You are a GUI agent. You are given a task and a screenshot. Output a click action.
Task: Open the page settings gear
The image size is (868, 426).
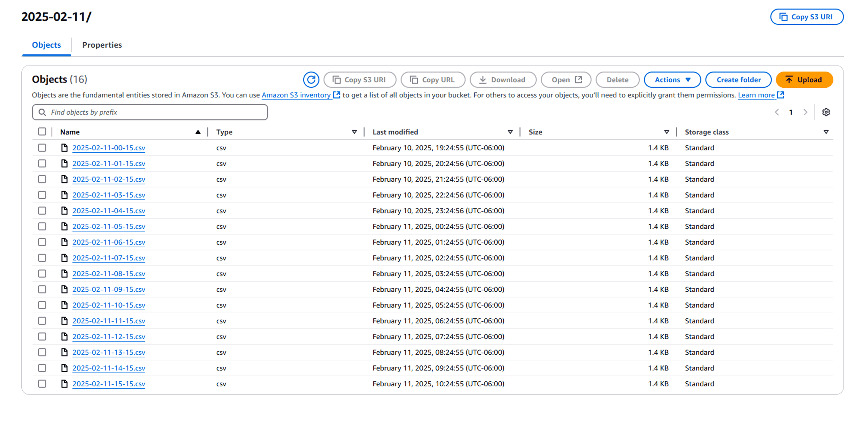point(826,112)
